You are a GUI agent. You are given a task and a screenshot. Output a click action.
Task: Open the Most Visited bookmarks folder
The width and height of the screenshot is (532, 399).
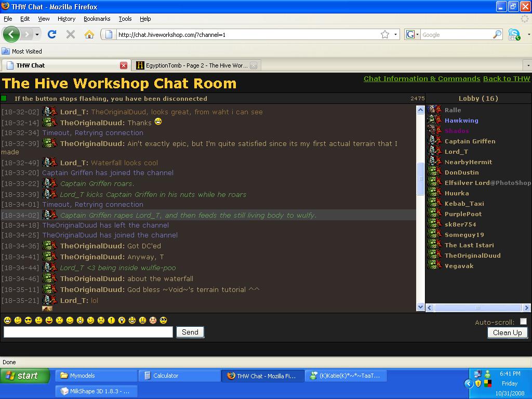[x=22, y=51]
